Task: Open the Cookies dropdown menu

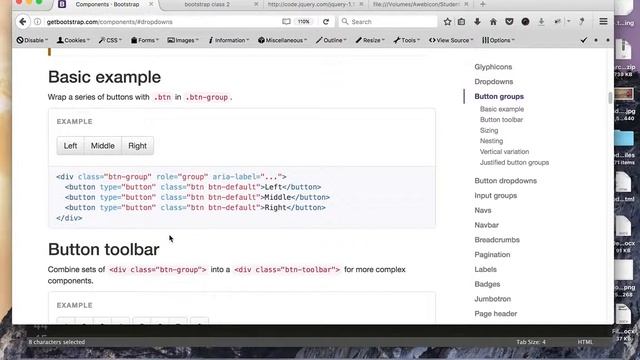Action: point(73,40)
